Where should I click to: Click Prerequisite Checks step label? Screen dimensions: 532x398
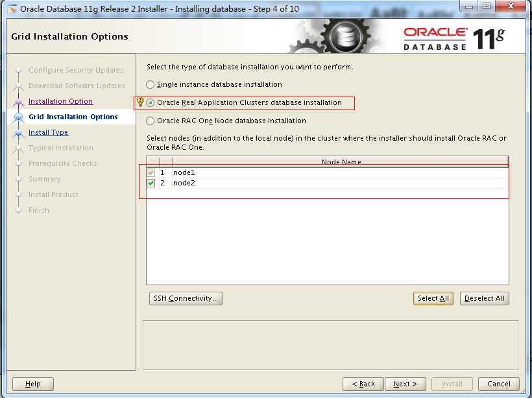tap(63, 164)
